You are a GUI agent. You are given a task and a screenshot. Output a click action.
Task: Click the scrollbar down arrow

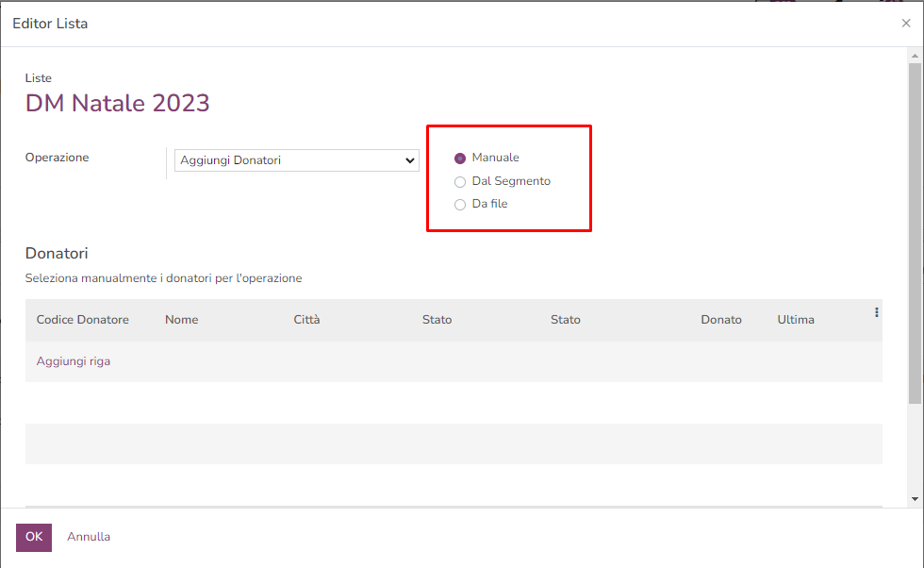(x=915, y=497)
